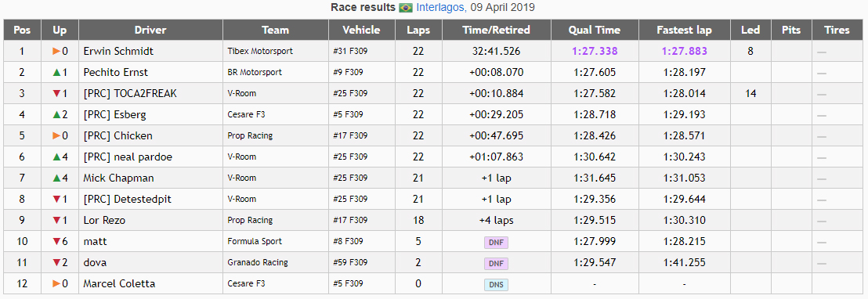
Task: Click the DNF badge in matt's row
Action: [496, 242]
